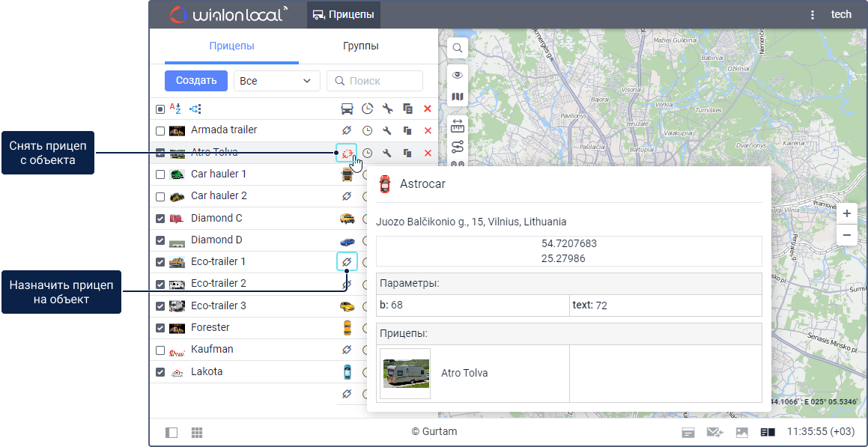Image resolution: width=868 pixels, height=447 pixels.
Task: Open the 'Все' filter dropdown
Action: coord(276,81)
